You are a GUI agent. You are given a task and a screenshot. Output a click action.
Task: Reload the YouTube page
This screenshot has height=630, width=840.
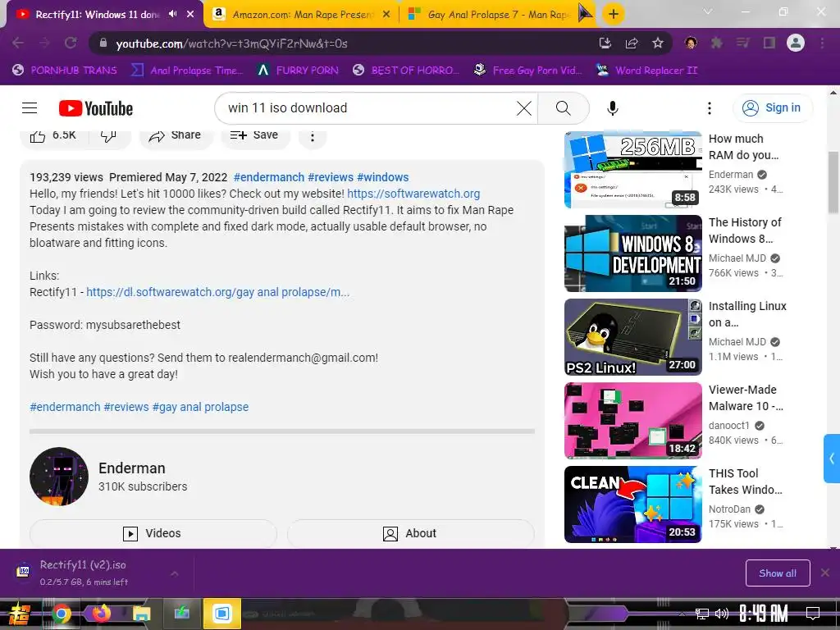tap(71, 43)
